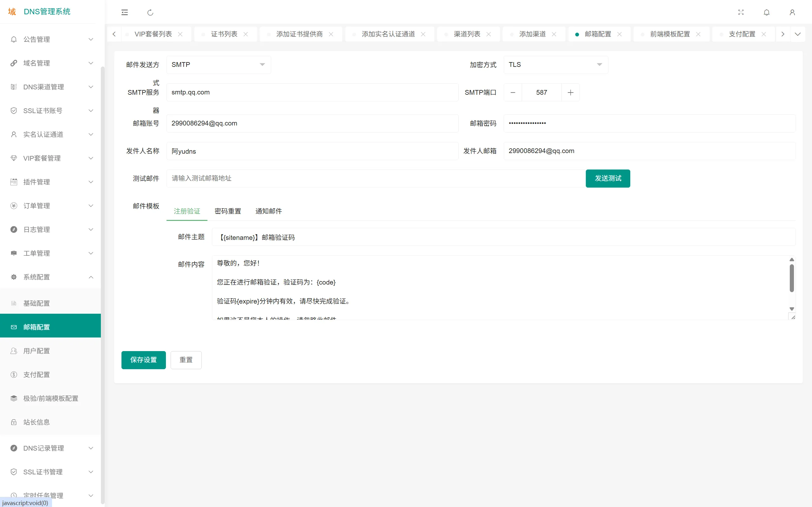
Task: Collapse the sidebar with the menu icon
Action: 124,12
